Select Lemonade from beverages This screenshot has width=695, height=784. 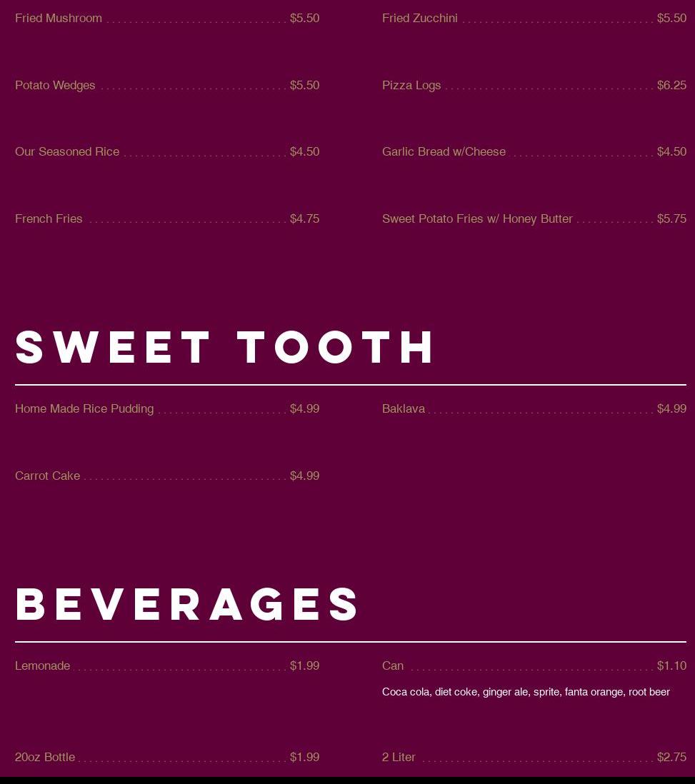[43, 666]
